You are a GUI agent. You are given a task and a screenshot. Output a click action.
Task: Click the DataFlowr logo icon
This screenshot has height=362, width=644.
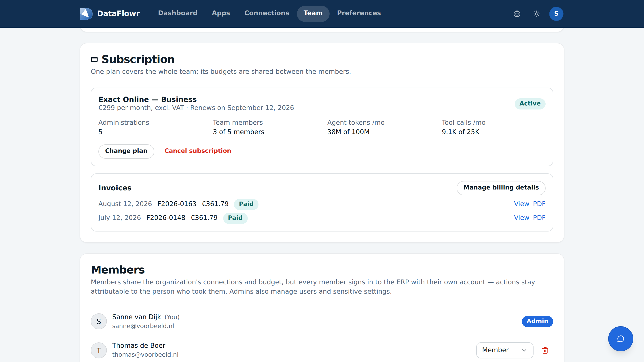[86, 13]
